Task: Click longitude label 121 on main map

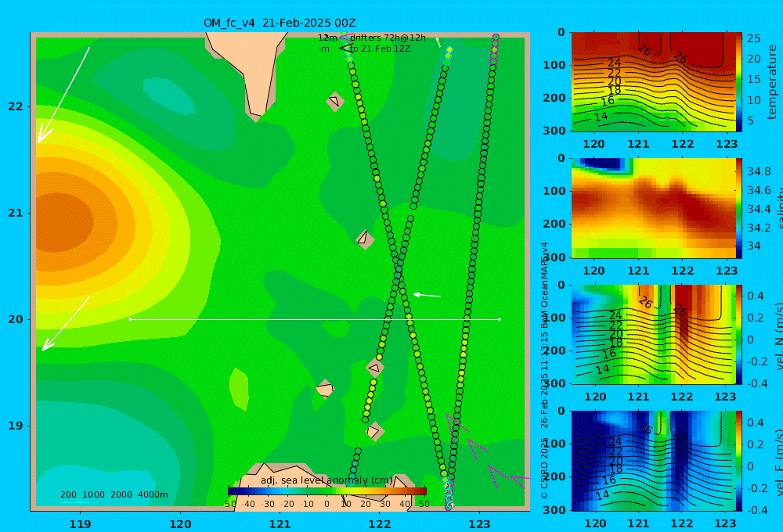Action: pyautogui.click(x=280, y=524)
